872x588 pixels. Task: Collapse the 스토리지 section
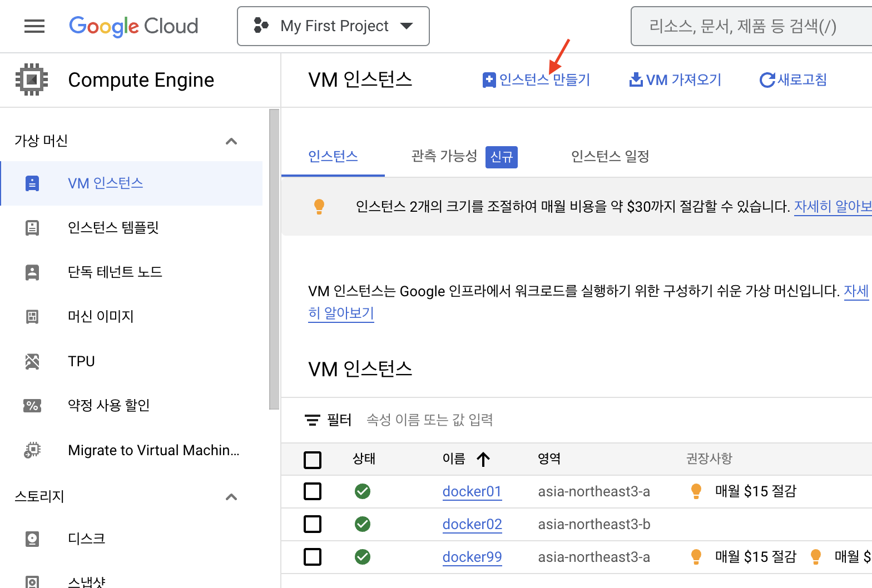pyautogui.click(x=231, y=497)
